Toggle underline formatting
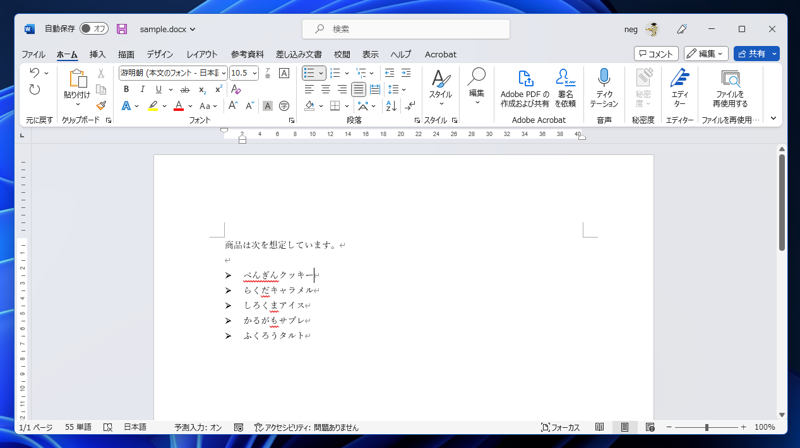The height and width of the screenshot is (448, 800). [159, 89]
